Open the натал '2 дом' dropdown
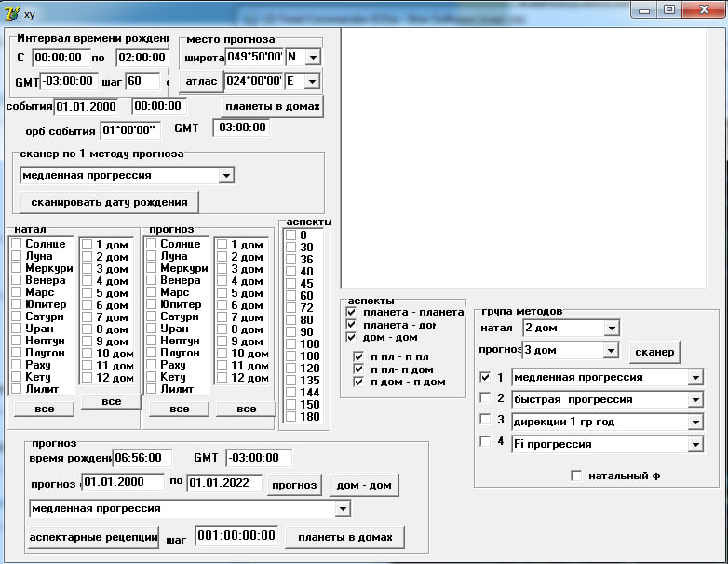Screen dimensions: 728x564 click(x=611, y=329)
